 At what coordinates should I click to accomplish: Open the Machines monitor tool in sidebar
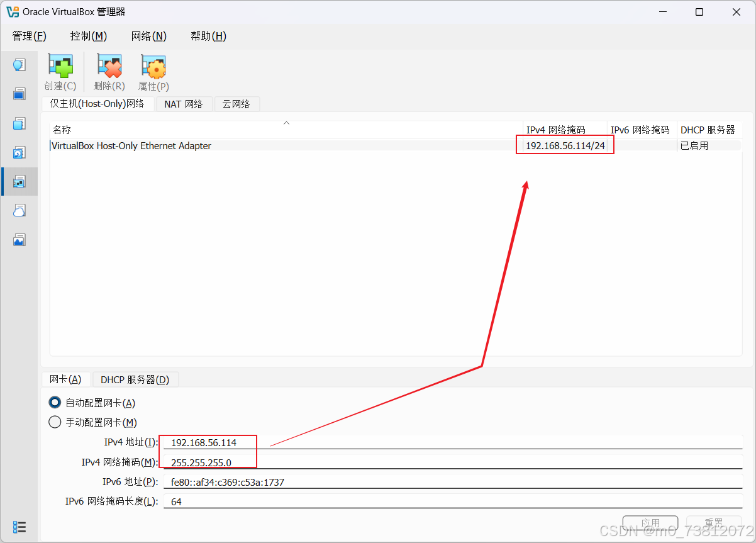click(19, 94)
